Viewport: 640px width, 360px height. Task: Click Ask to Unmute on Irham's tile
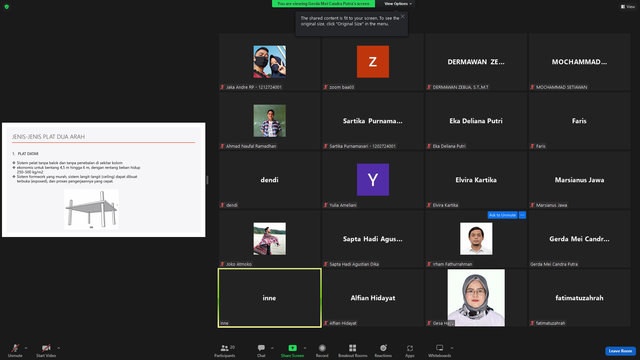coord(502,215)
